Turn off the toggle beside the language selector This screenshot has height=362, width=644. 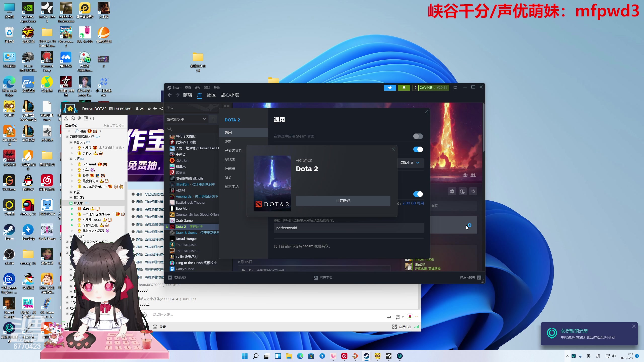[x=417, y=149]
